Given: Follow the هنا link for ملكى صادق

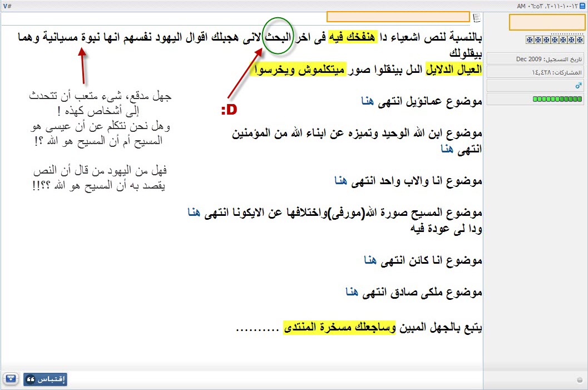Looking at the screenshot, I should click(x=353, y=292).
